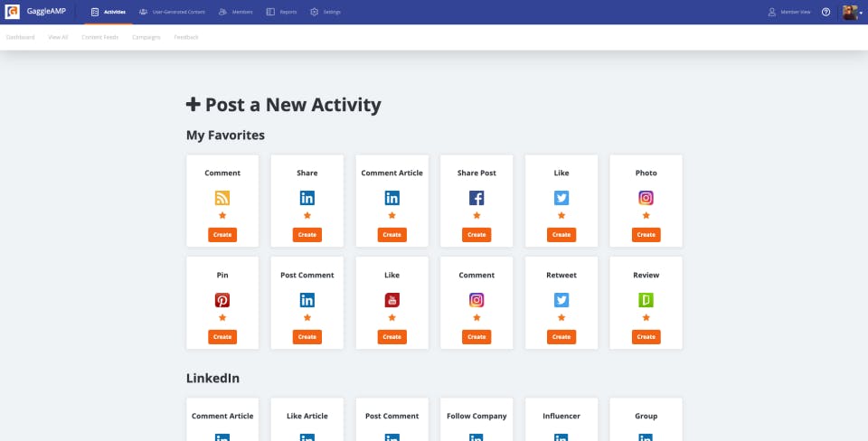Select View All in the sub-navigation
The image size is (868, 441).
point(58,37)
